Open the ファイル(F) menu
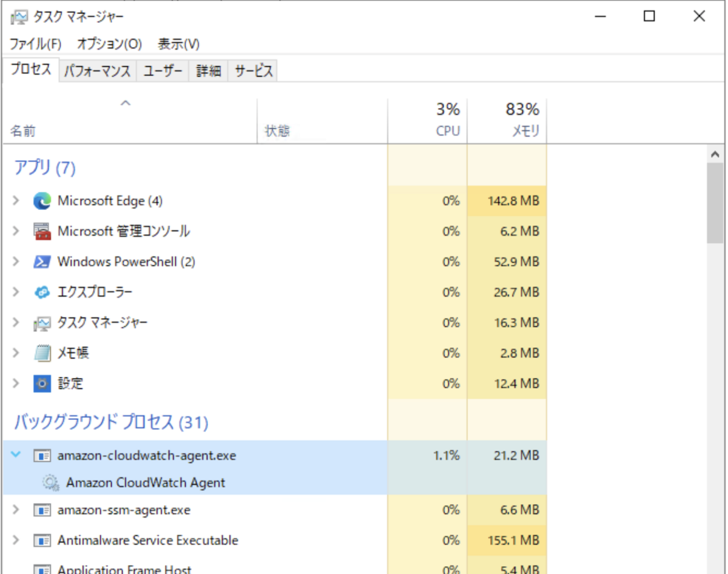728x574 pixels. click(36, 44)
